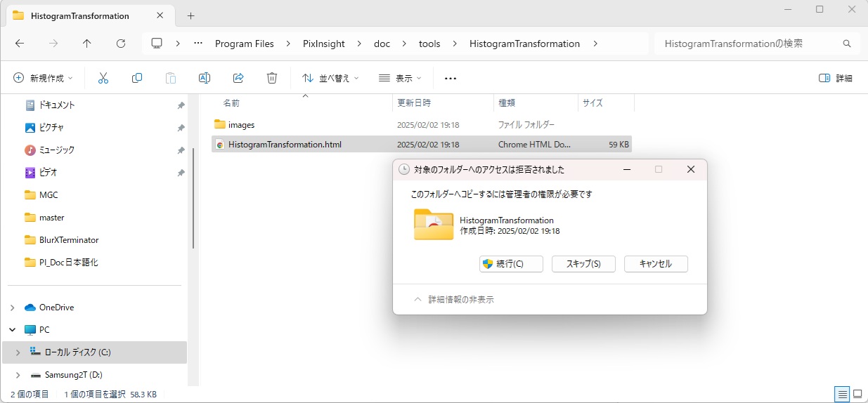
Task: Click the folder icon in the dialog
Action: point(434,225)
